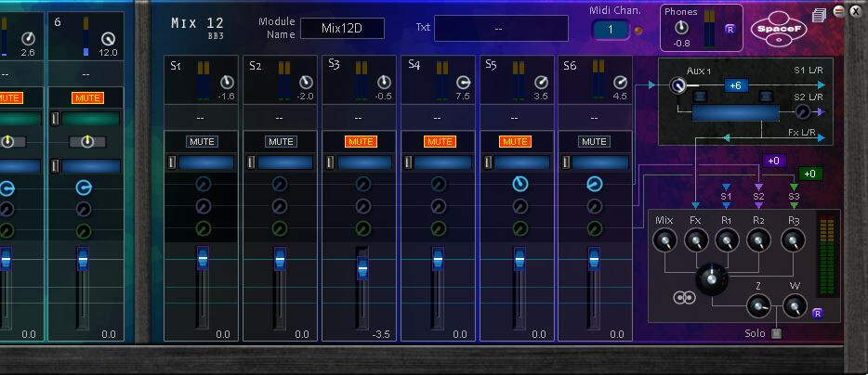Click the wide blue bar in the Aux section
Screen dimensions: 868x375
[736, 113]
